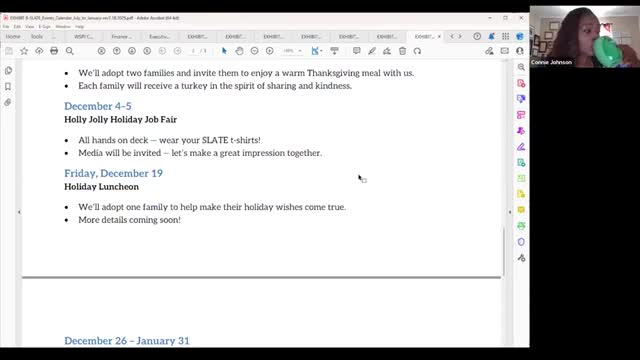
Task: Open the bookmarks panel in left sidebar
Action: [x=8, y=87]
